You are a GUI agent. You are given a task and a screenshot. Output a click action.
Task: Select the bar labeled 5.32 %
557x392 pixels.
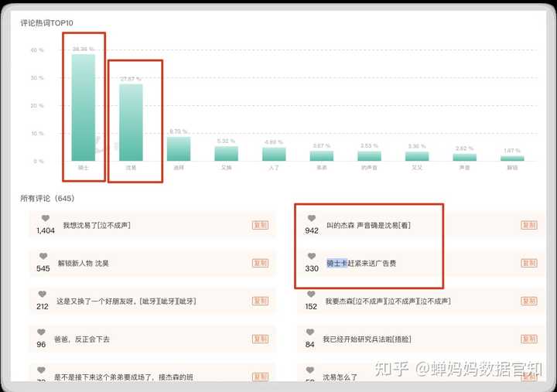tap(226, 153)
